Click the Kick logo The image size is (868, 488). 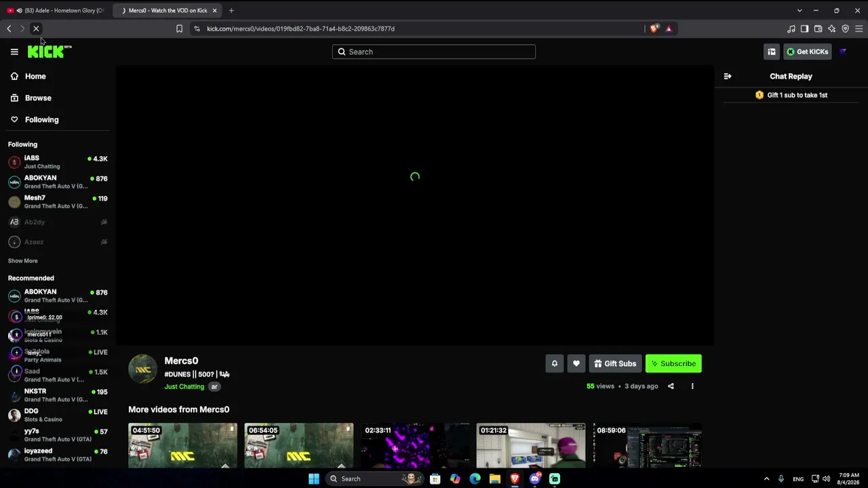coord(50,52)
